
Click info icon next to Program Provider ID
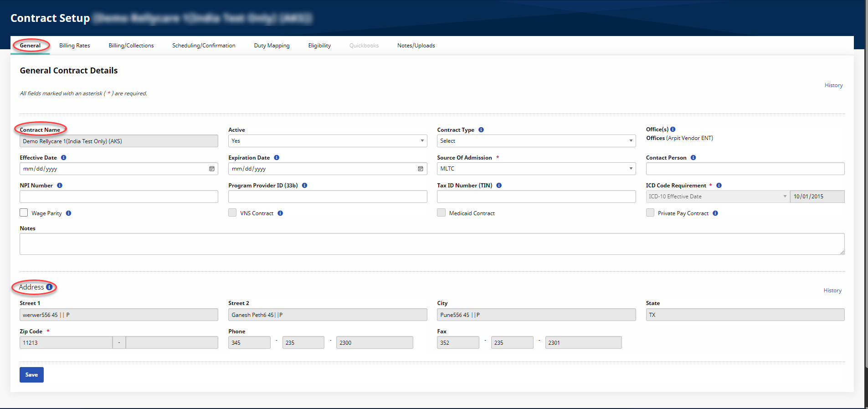pos(305,186)
